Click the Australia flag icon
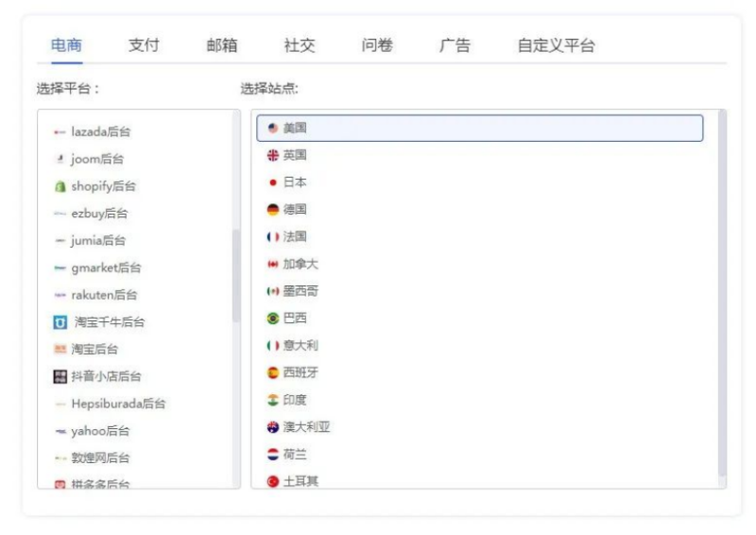This screenshot has width=756, height=535. [273, 427]
